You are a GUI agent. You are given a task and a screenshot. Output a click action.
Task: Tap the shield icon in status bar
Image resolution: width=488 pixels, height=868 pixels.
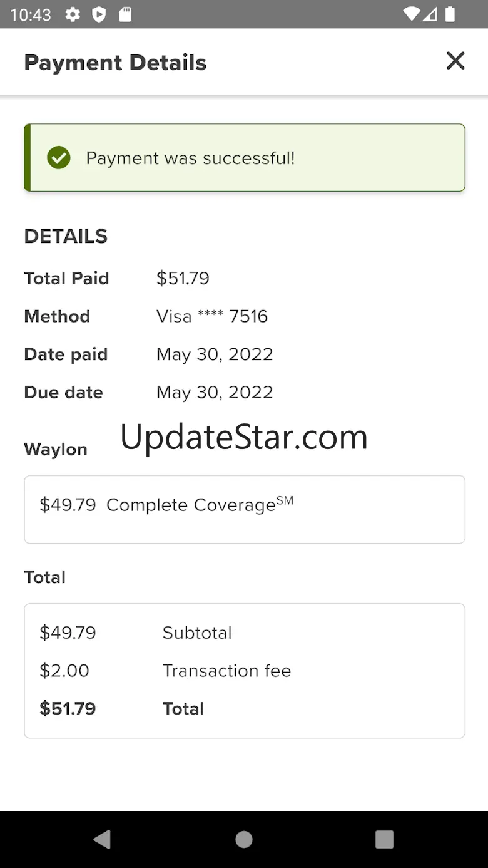tap(99, 14)
